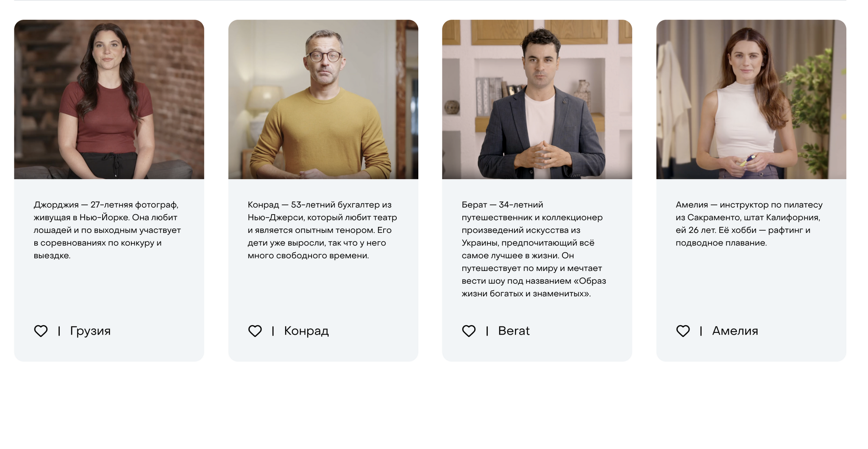Click the Амелия name label

[735, 331]
